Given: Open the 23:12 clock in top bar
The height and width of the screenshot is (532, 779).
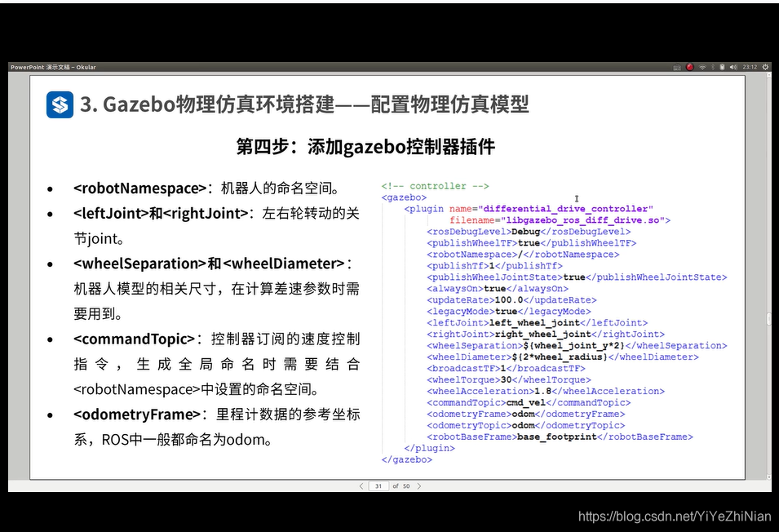Looking at the screenshot, I should [750, 67].
